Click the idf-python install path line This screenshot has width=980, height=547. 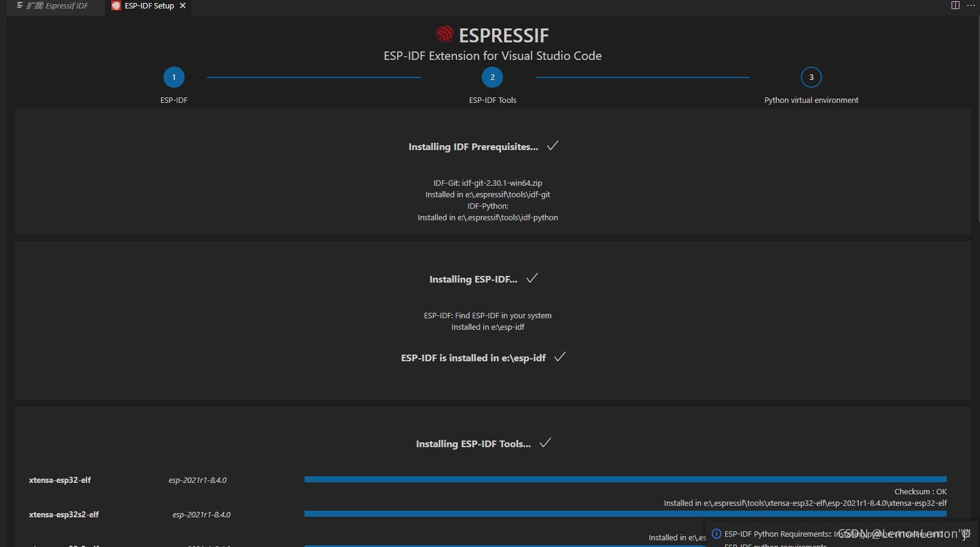(488, 218)
